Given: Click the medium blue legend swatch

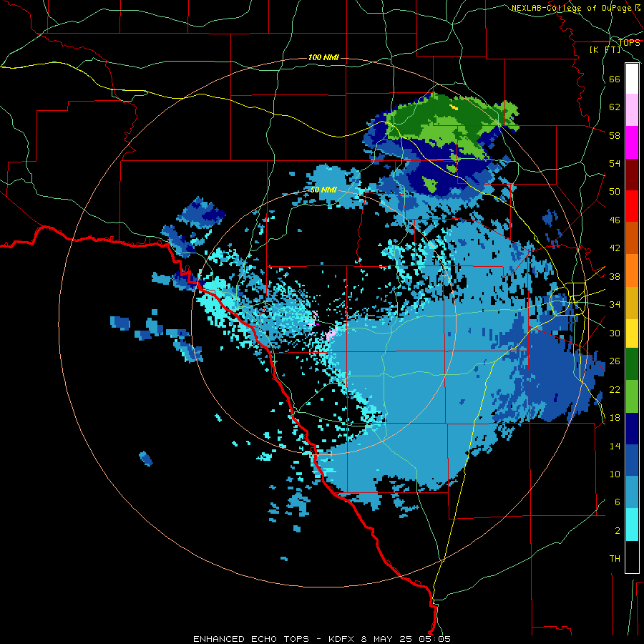Looking at the screenshot, I should (x=632, y=460).
